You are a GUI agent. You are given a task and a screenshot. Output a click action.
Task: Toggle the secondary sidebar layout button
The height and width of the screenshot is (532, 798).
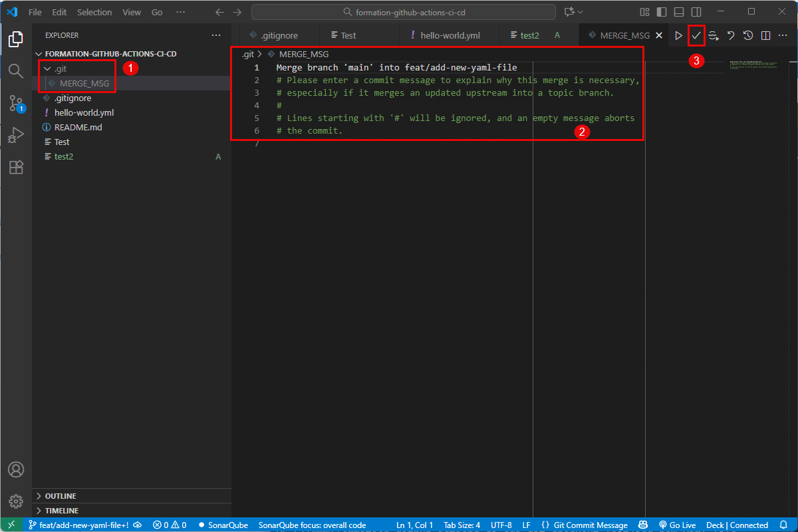(x=696, y=12)
